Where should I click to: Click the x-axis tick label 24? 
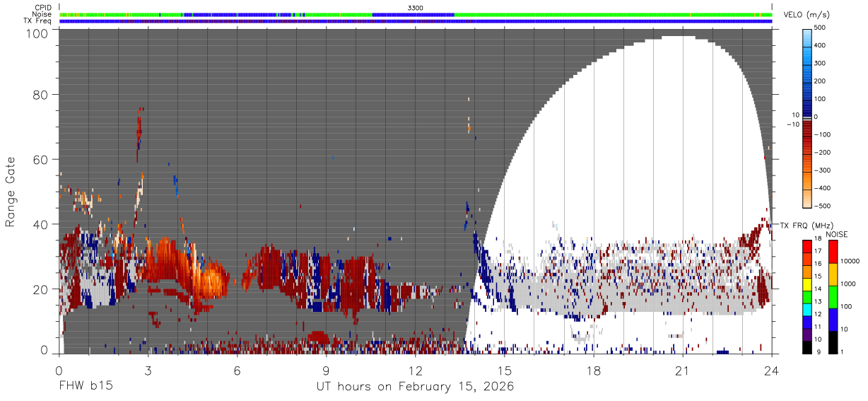coord(772,370)
